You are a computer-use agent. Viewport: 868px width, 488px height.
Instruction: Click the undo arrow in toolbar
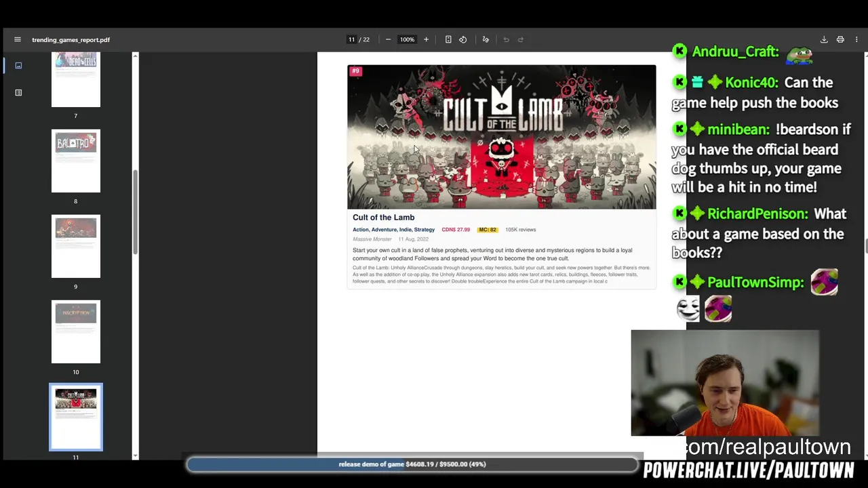tap(506, 39)
